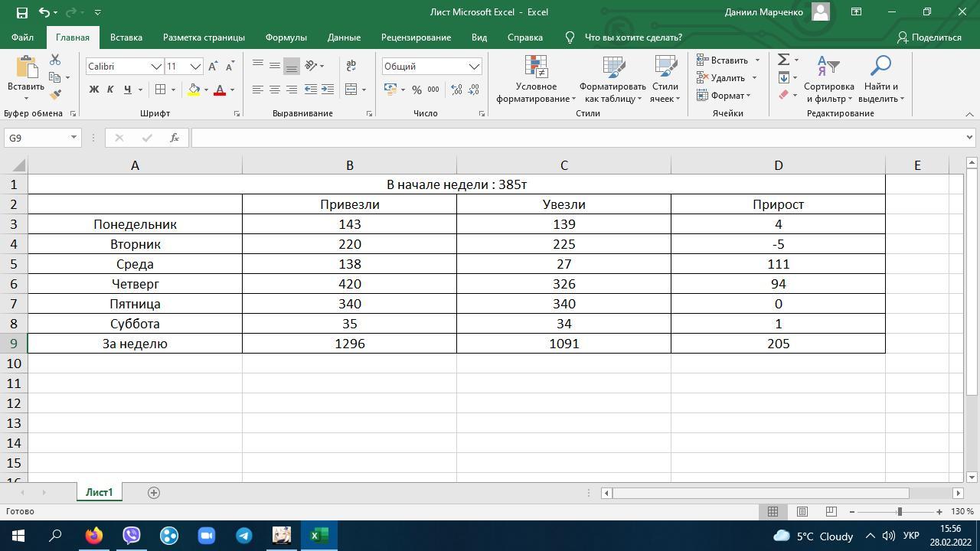
Task: Click the Increase Indent icon
Action: coord(328,90)
